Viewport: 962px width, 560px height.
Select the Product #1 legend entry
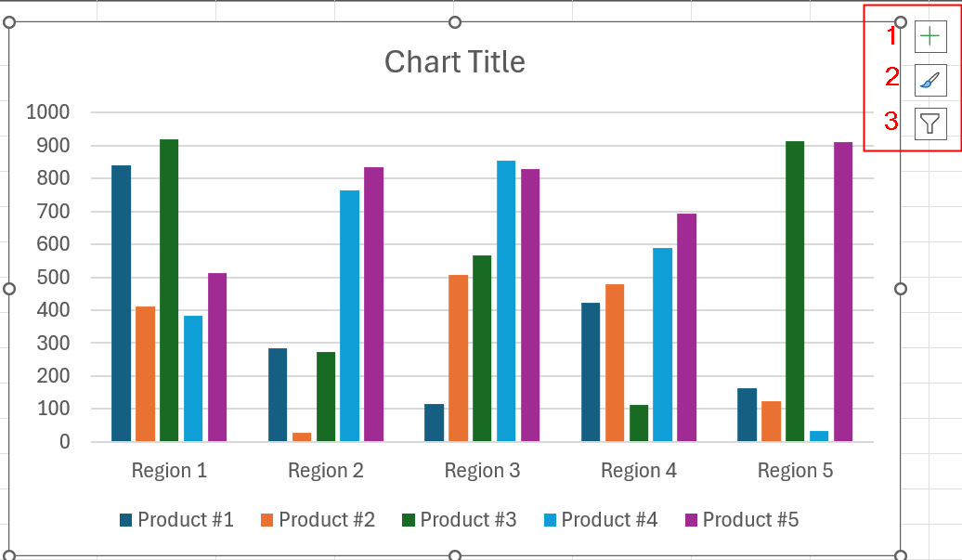click(x=176, y=519)
